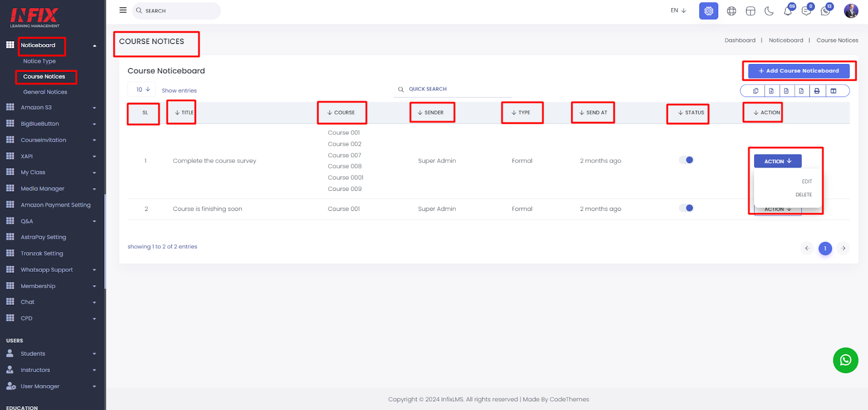Open notifications bell with 69 badge
Image resolution: width=868 pixels, height=410 pixels.
coord(788,10)
